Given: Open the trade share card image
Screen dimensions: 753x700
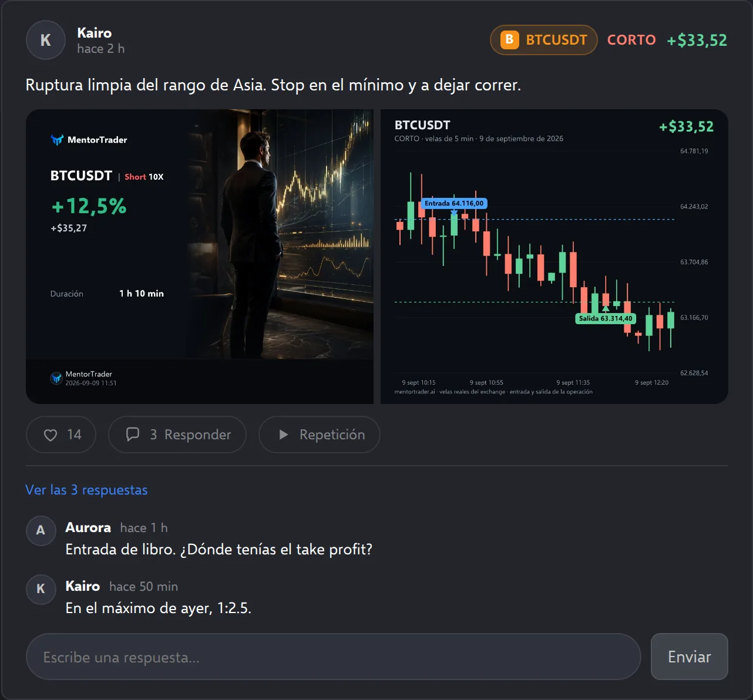Looking at the screenshot, I should pyautogui.click(x=200, y=257).
